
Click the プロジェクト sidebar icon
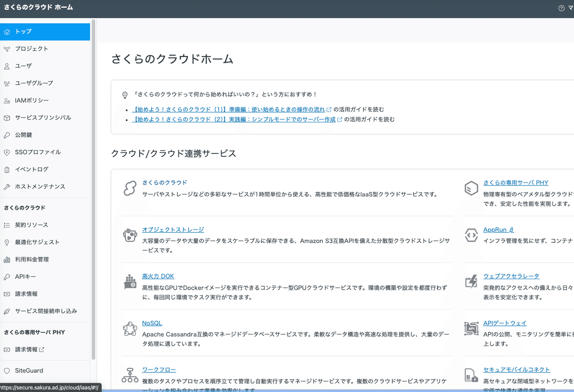[7, 49]
